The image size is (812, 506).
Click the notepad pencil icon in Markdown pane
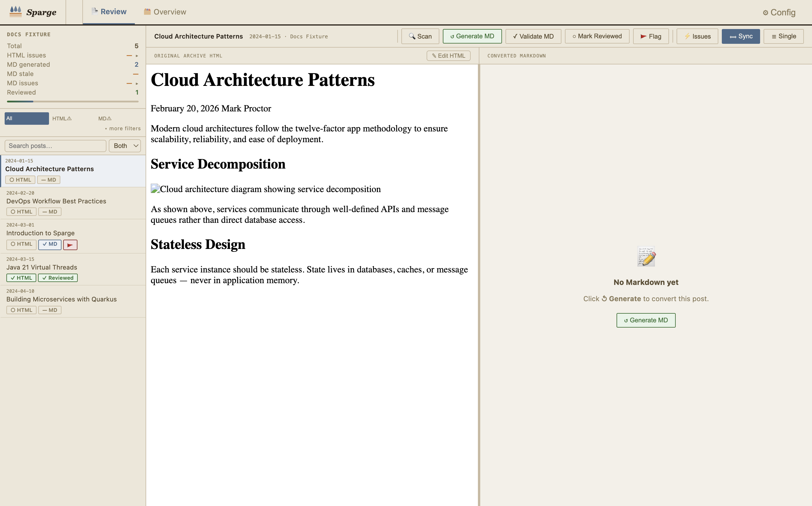pyautogui.click(x=646, y=256)
